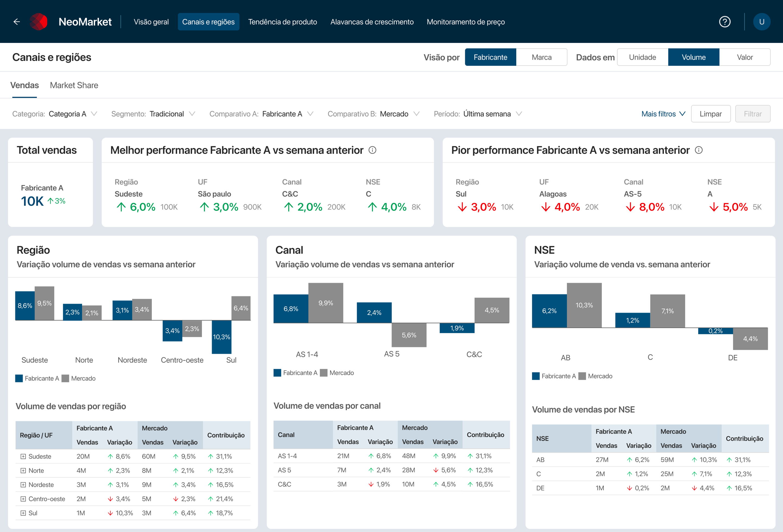
Task: Open Tendência de produto
Action: tap(282, 22)
